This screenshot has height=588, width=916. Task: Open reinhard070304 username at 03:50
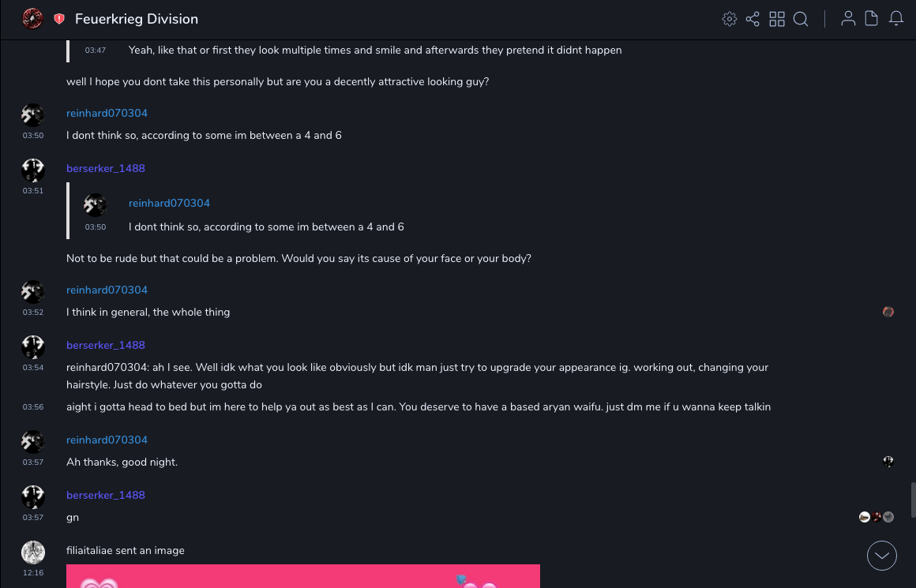107,114
